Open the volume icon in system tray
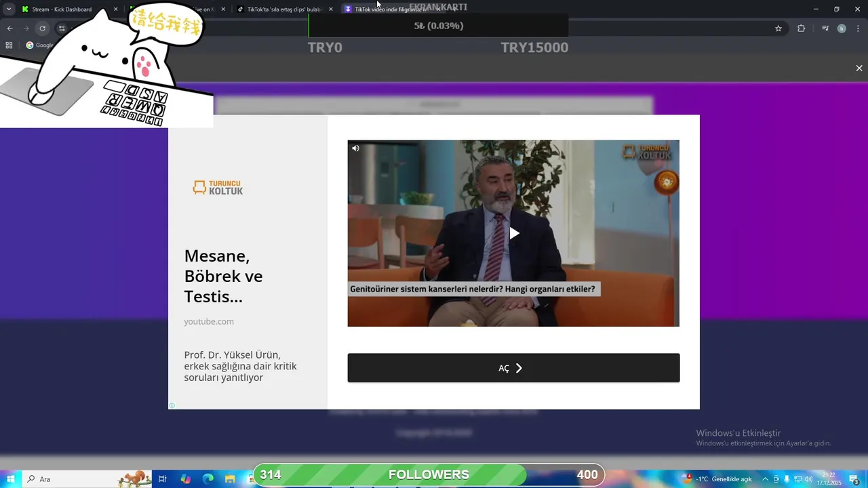The height and width of the screenshot is (488, 868). coord(808,479)
